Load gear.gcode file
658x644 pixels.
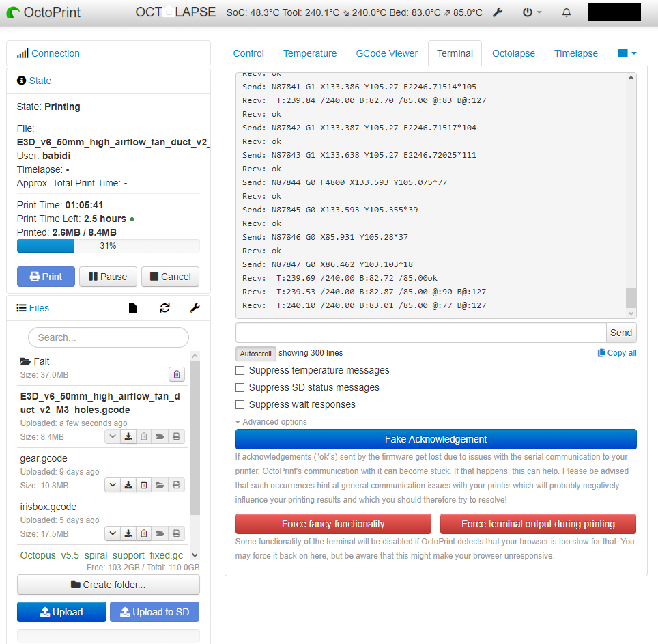click(160, 485)
